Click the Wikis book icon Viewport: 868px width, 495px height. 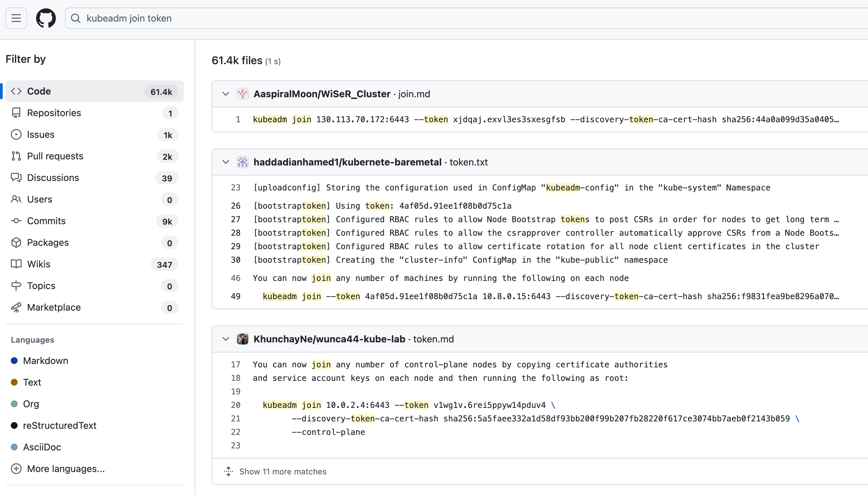16,264
